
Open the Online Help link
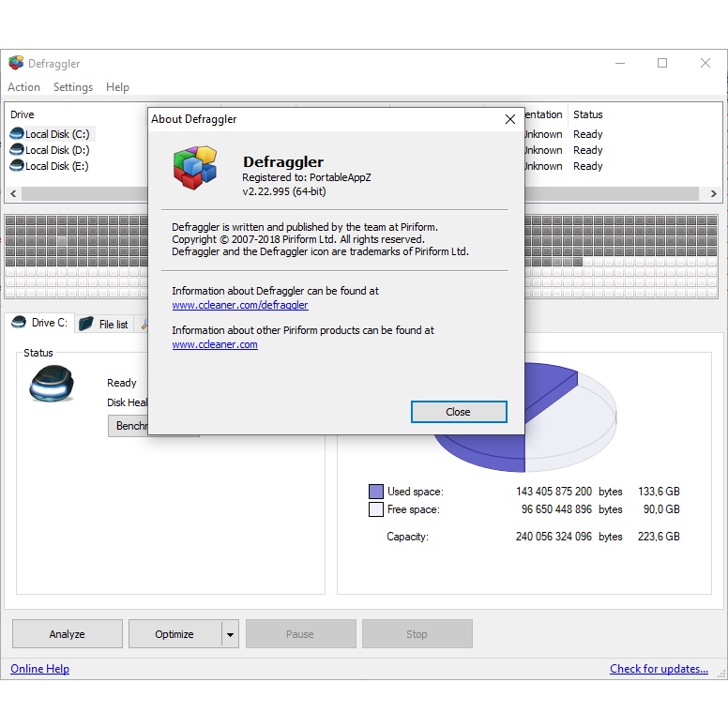[39, 669]
